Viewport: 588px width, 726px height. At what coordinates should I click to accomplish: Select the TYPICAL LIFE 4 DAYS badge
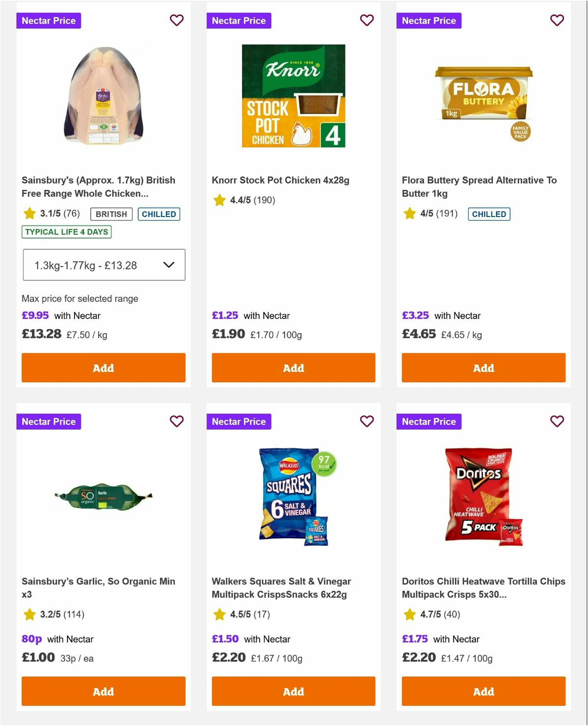(x=66, y=232)
